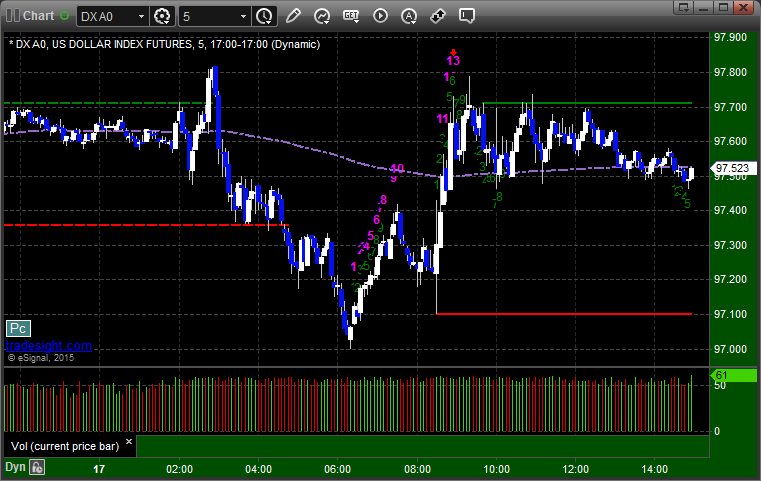Close the Vol study tab

(x=129, y=442)
